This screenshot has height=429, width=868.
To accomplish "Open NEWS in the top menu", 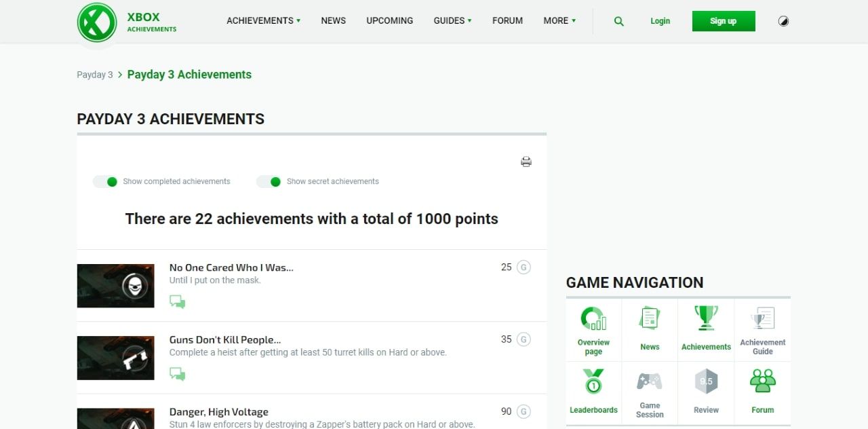I will pos(333,20).
